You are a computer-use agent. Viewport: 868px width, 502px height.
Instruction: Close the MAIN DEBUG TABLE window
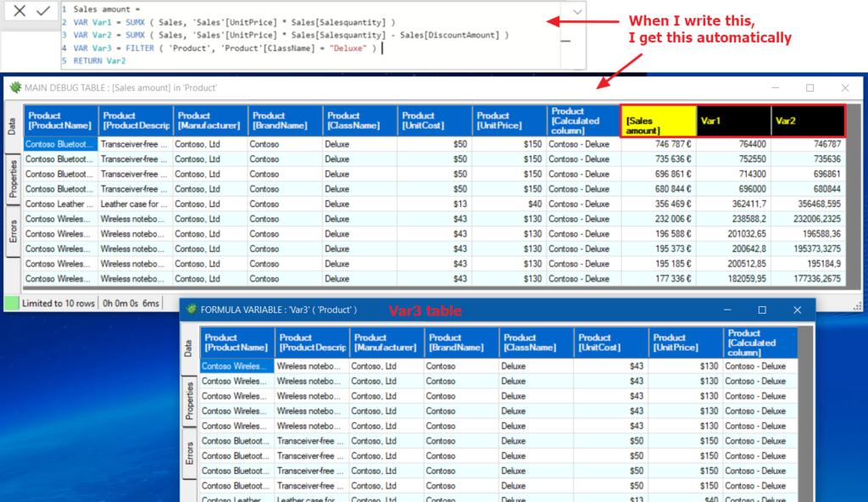coord(845,87)
